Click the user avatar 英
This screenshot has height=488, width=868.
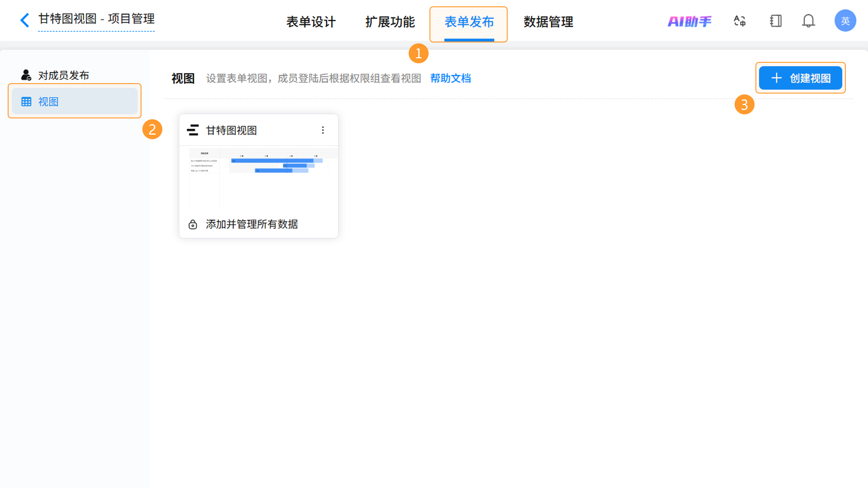click(x=845, y=21)
